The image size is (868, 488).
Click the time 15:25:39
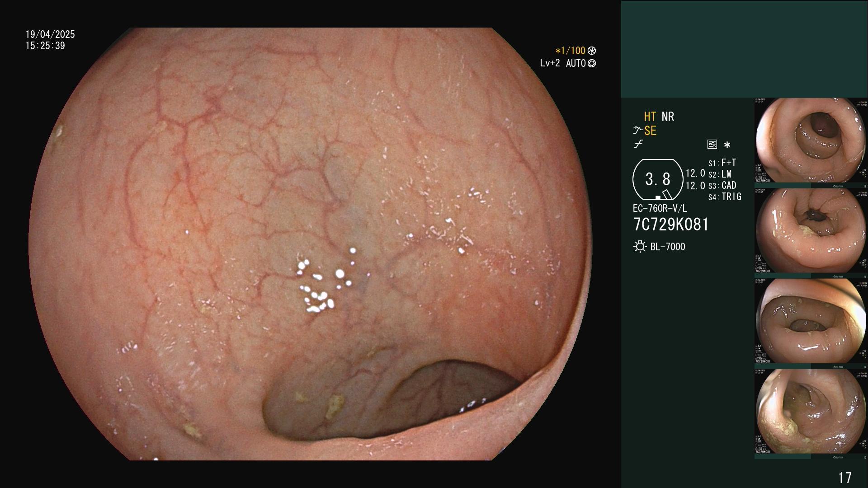(45, 46)
